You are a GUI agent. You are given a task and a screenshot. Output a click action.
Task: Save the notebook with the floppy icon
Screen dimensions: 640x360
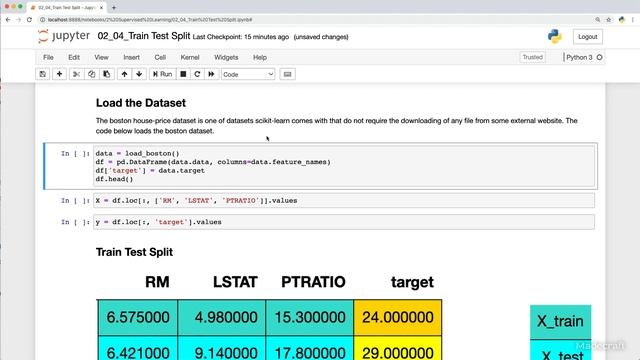(43, 74)
